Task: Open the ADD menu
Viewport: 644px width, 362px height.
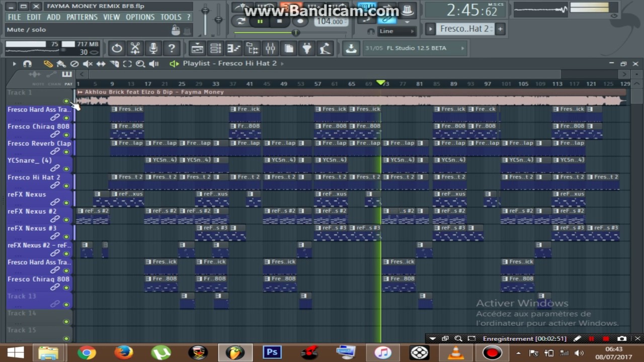Action: click(53, 17)
